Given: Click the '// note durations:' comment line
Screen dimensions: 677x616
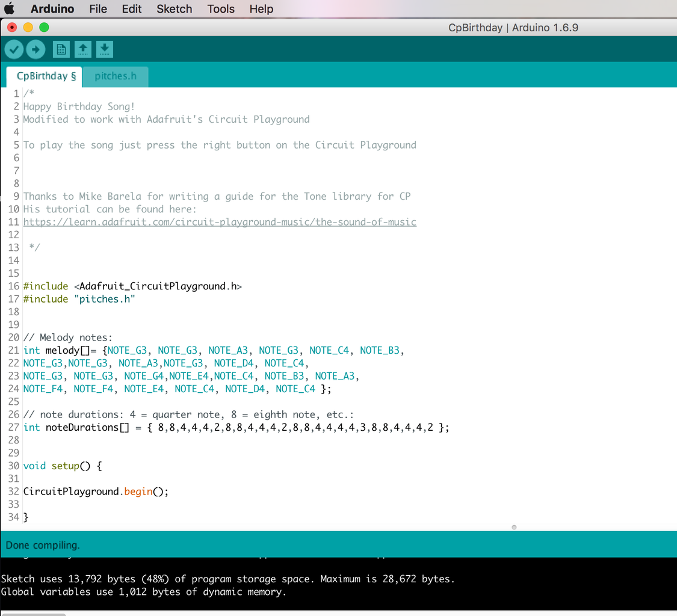Looking at the screenshot, I should (x=189, y=414).
